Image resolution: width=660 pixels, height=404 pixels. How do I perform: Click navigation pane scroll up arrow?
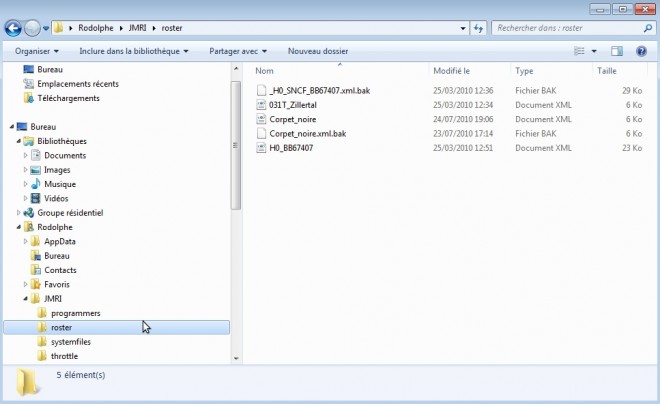click(236, 68)
